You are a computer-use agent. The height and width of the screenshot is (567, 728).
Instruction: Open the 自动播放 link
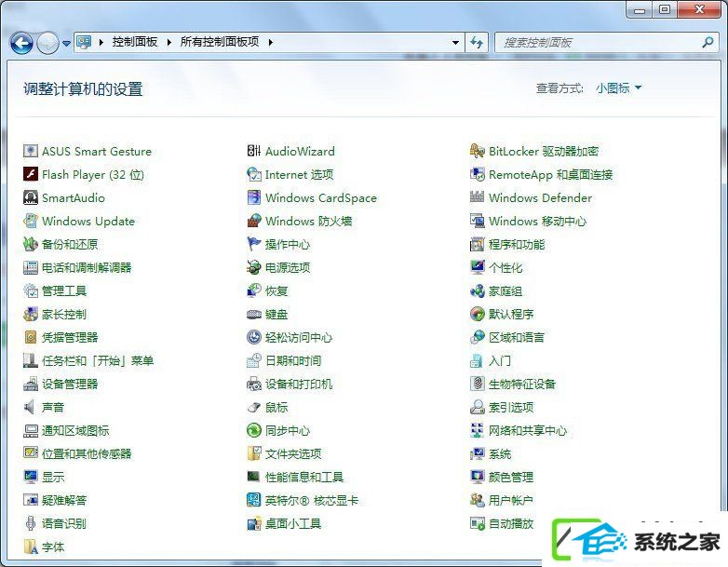coord(511,524)
